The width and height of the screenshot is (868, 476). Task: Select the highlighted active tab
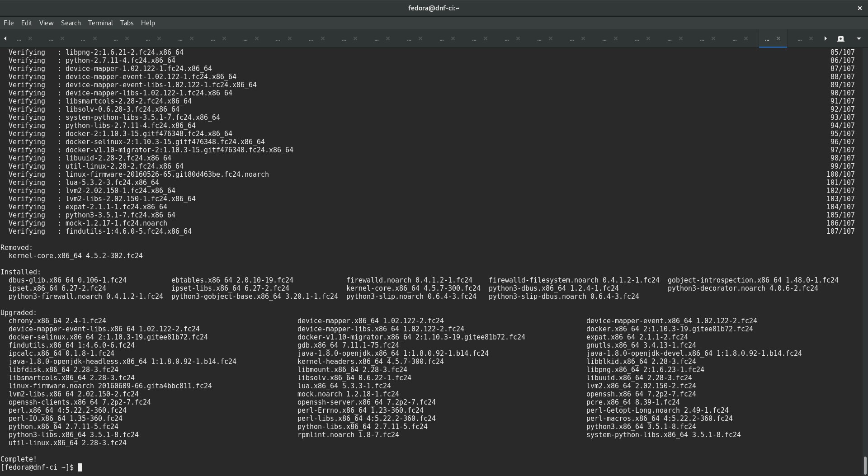click(x=773, y=39)
